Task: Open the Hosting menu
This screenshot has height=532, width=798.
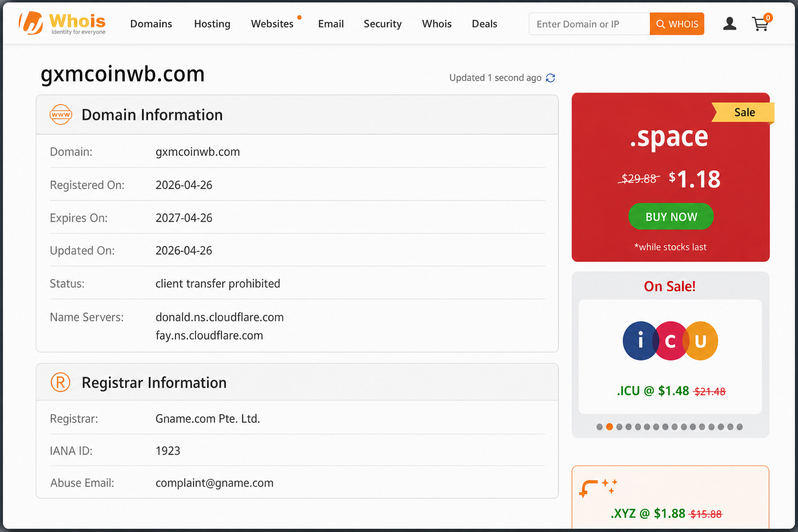Action: tap(212, 24)
